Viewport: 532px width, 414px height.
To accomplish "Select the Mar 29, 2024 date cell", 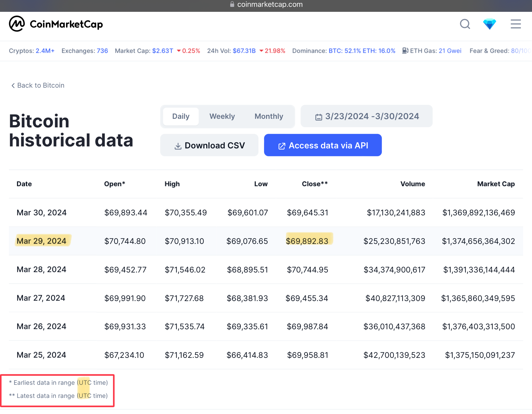I will pos(42,241).
